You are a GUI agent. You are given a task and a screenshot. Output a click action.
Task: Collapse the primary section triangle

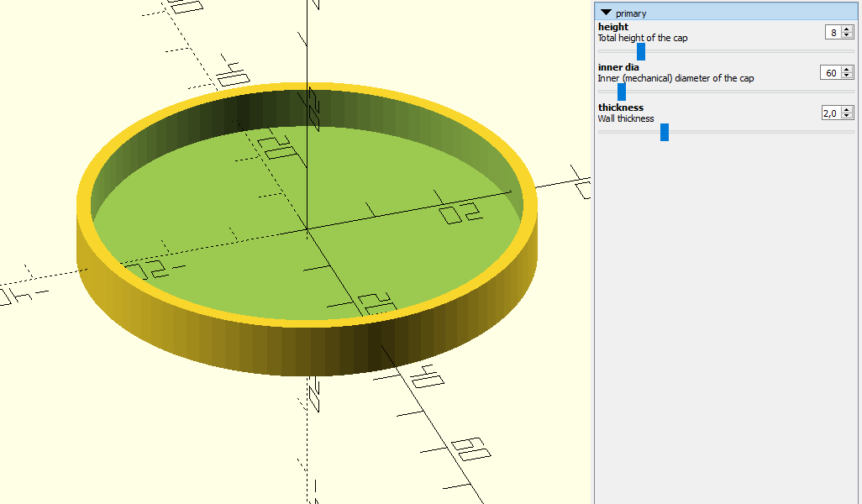coord(606,13)
